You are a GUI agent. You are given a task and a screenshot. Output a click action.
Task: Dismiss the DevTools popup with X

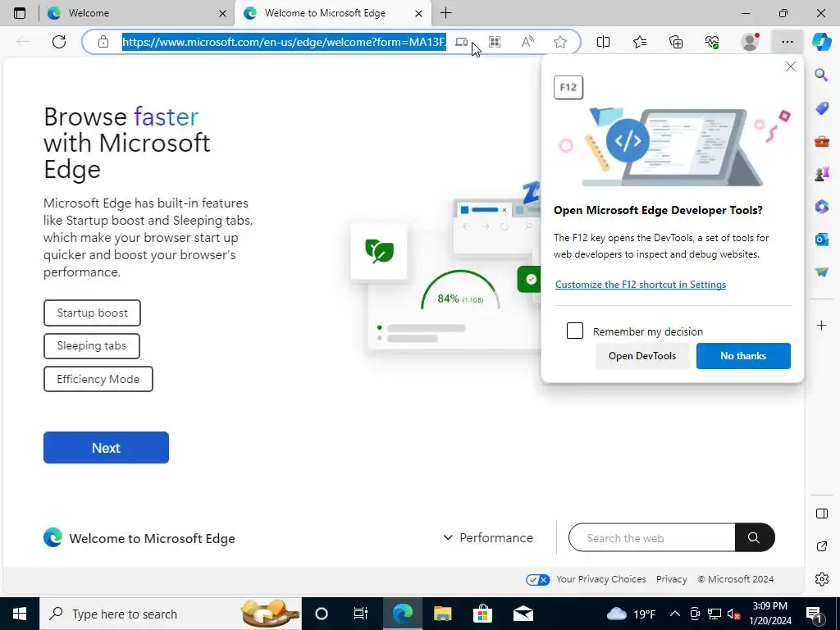(x=790, y=66)
